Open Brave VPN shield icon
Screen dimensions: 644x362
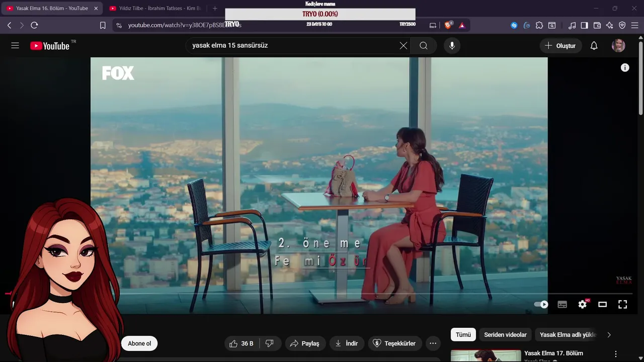[622, 25]
